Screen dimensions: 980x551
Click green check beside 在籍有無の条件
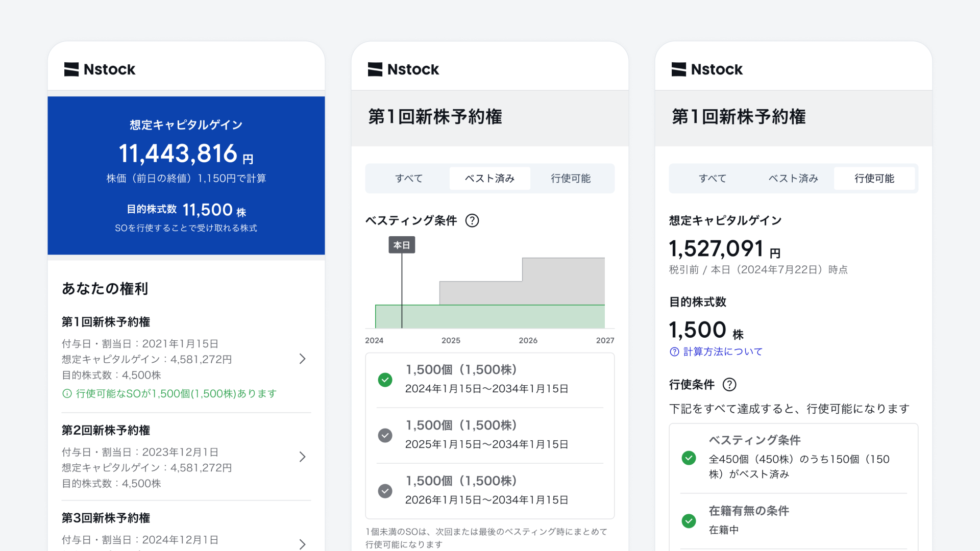689,521
